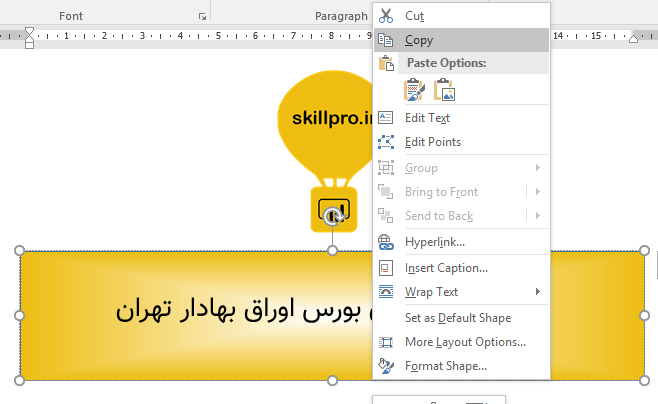Viewport: 658px width, 404px height.
Task: Select Cut from the context menu
Action: (x=462, y=16)
